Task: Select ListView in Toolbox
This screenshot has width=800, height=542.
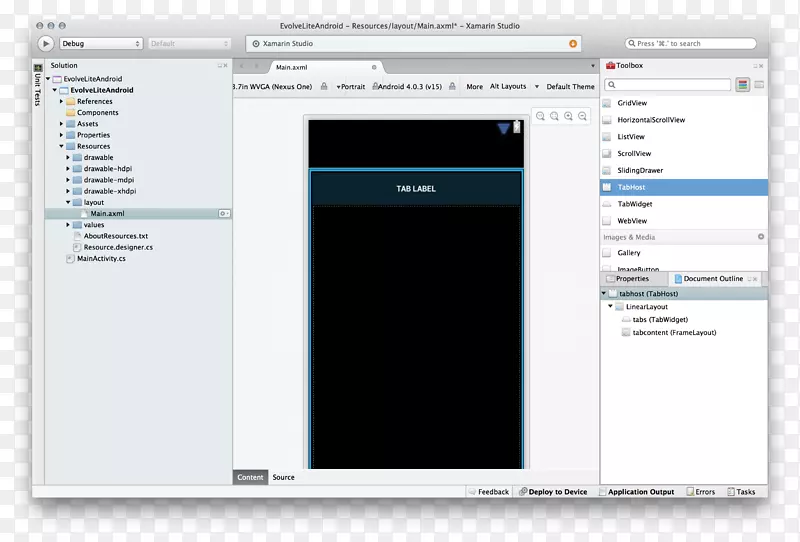Action: 684,137
